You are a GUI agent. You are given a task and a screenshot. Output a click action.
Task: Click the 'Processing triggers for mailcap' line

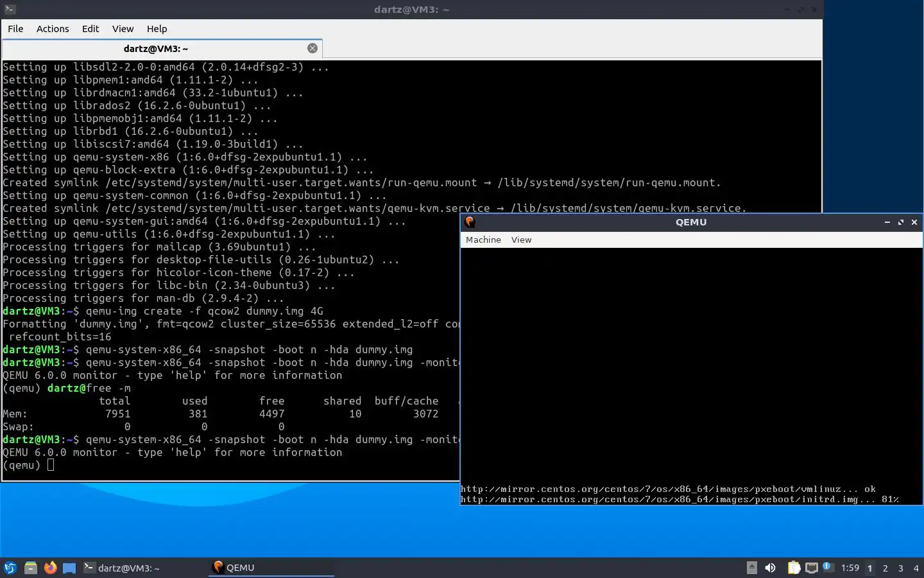159,247
